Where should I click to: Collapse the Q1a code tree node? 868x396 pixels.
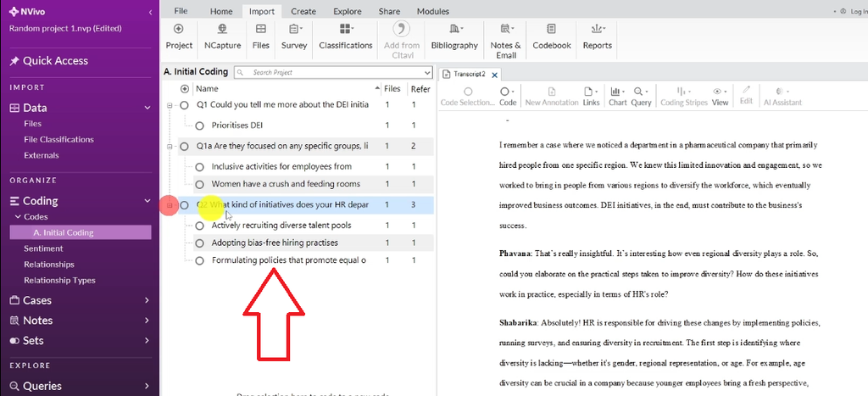click(170, 146)
